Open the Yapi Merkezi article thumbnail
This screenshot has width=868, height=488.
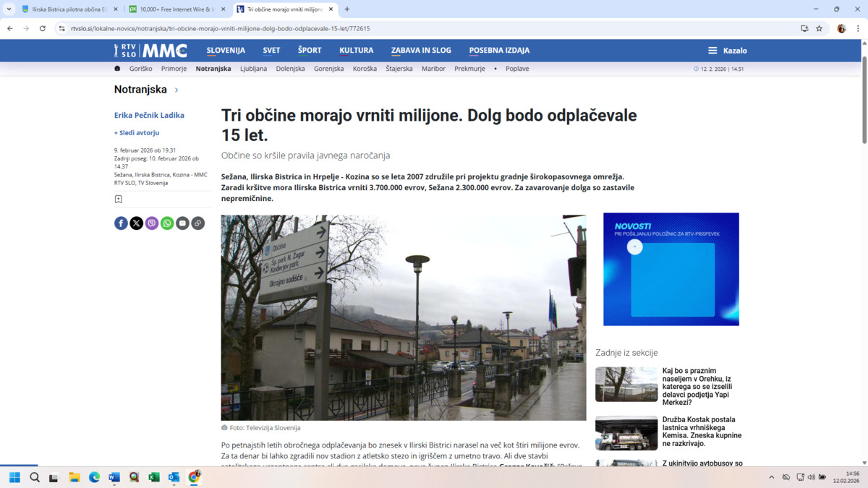pyautogui.click(x=626, y=385)
